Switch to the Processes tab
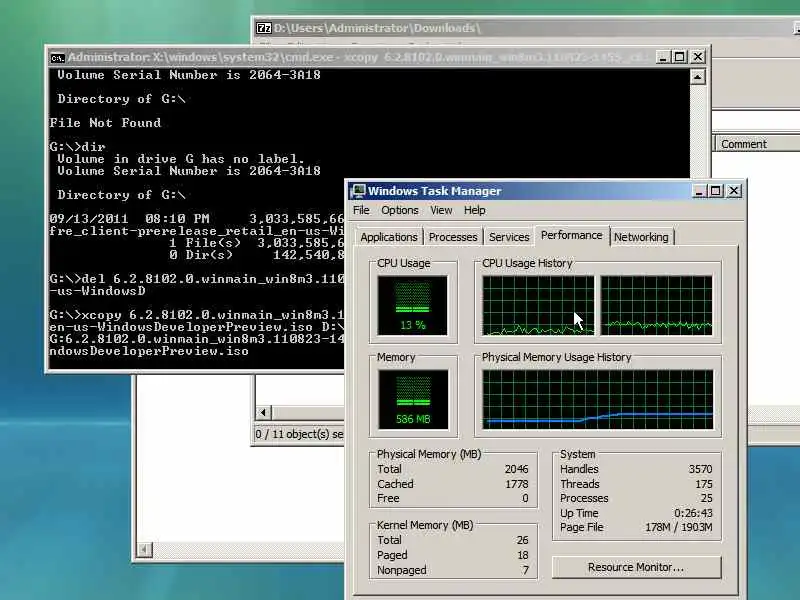The width and height of the screenshot is (800, 600). (453, 237)
